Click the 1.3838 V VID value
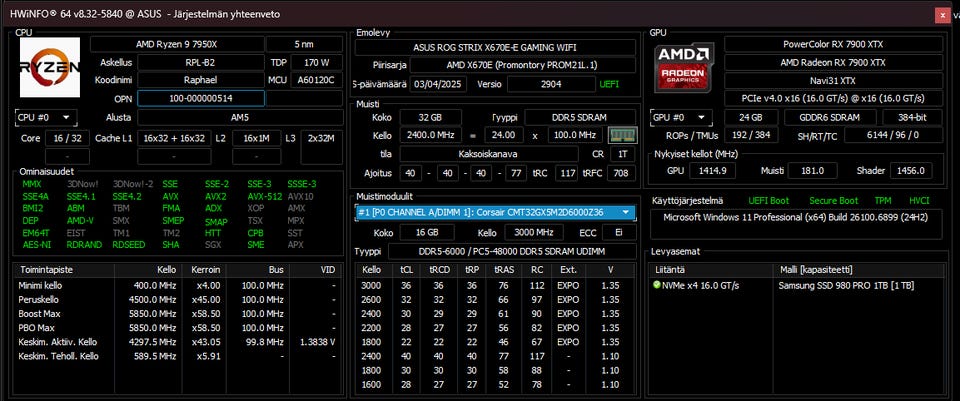This screenshot has height=401, width=960. click(x=318, y=342)
